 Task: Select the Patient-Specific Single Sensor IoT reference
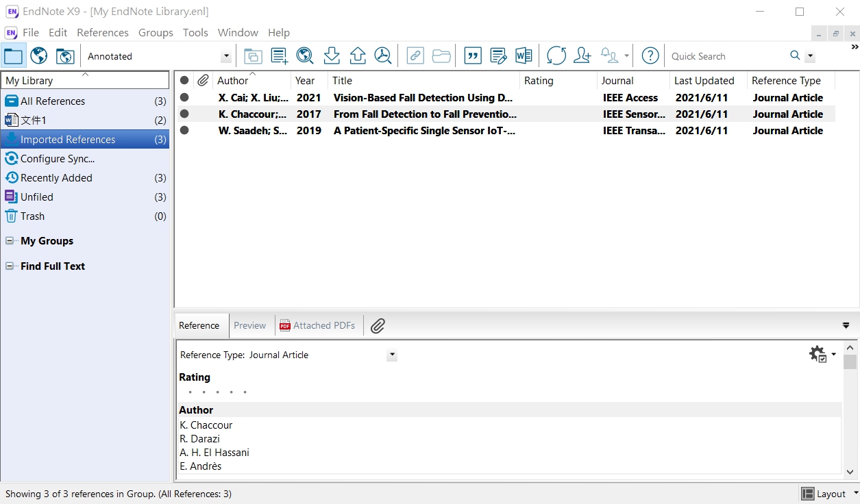tap(506, 131)
